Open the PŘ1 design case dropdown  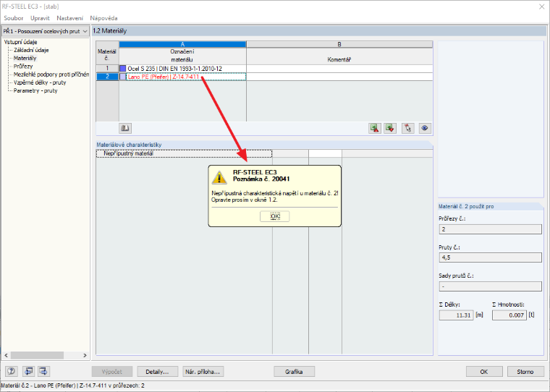pos(46,31)
